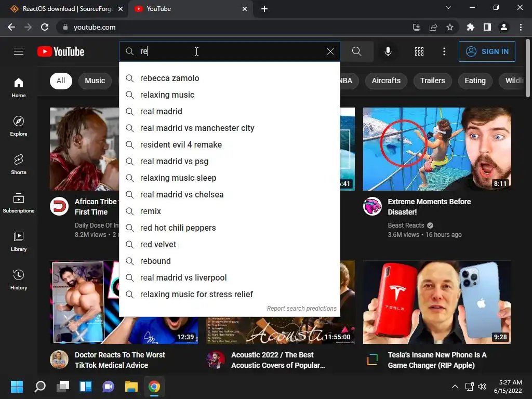The image size is (532, 399).
Task: Bookmark this page with star icon
Action: [x=449, y=27]
